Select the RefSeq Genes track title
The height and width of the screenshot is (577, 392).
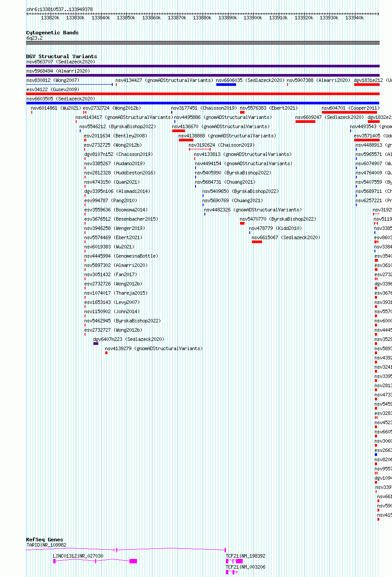[x=44, y=540]
